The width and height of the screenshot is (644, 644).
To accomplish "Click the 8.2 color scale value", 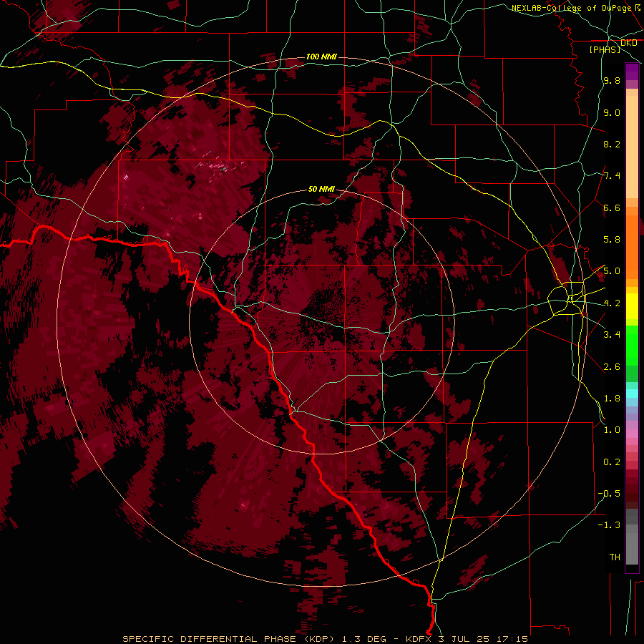I will (612, 144).
